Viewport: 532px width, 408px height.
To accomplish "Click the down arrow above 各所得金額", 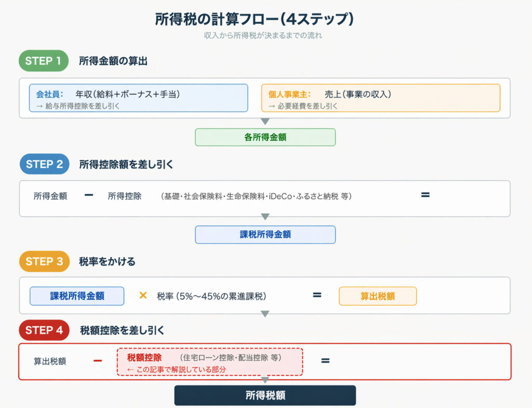I will (x=265, y=122).
